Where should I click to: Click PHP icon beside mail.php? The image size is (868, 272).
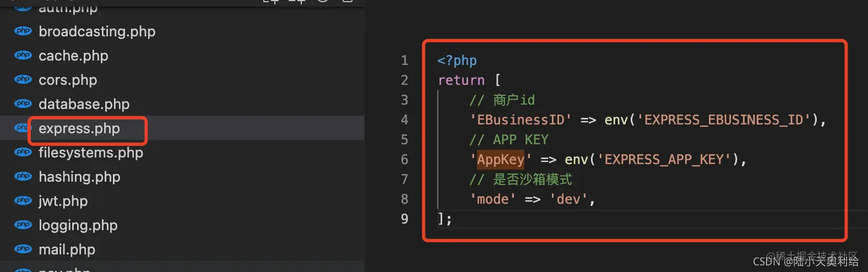(23, 250)
